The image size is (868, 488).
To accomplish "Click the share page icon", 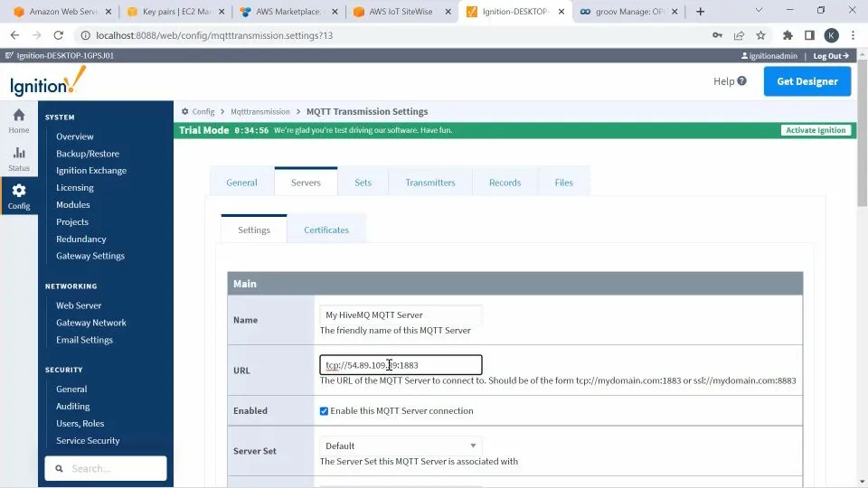I will [x=739, y=35].
